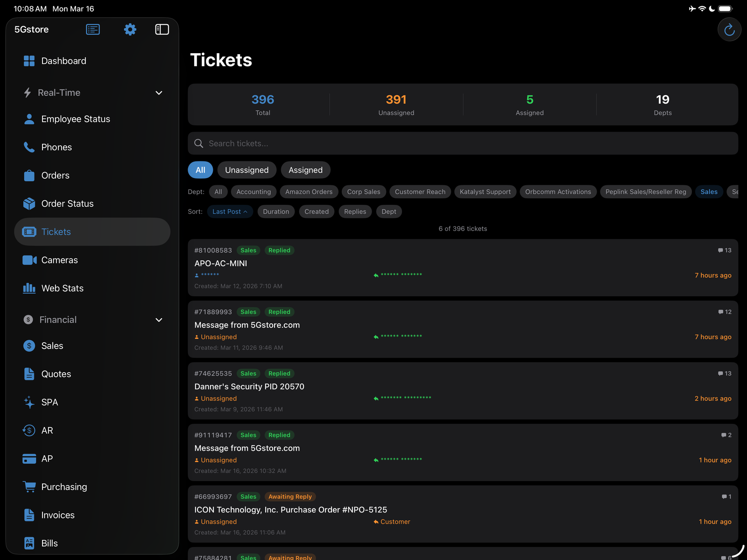
Task: Open Web Stats from the sidebar
Action: point(62,288)
